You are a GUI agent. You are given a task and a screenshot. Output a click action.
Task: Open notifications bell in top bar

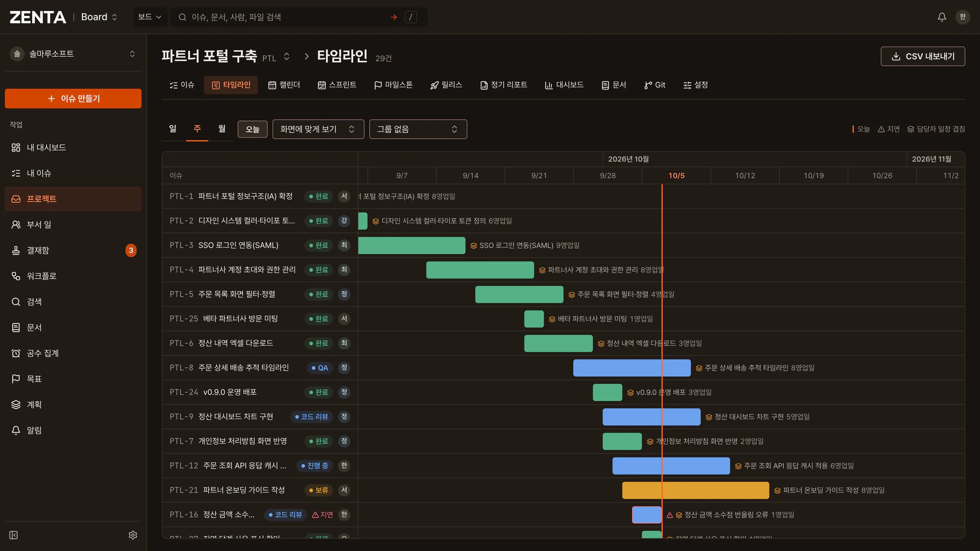[942, 17]
